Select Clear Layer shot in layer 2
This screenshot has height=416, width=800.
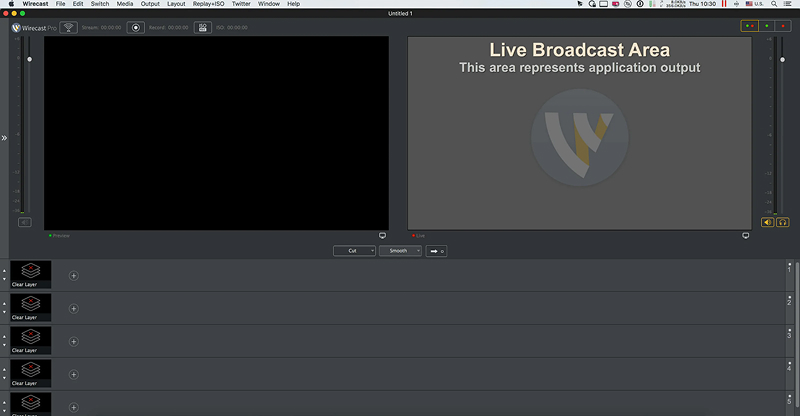click(31, 307)
